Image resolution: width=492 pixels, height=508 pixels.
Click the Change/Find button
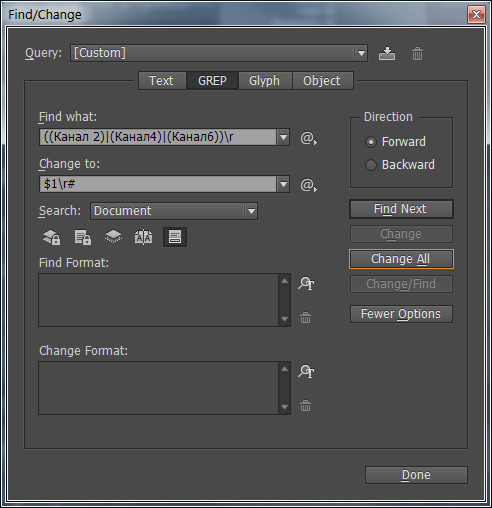(x=401, y=284)
